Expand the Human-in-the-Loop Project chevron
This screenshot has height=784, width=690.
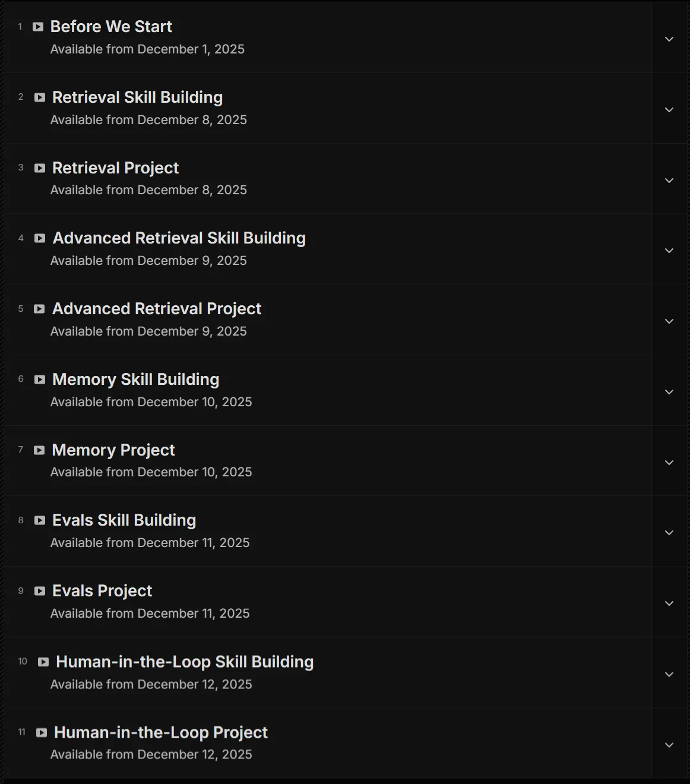[x=669, y=745]
